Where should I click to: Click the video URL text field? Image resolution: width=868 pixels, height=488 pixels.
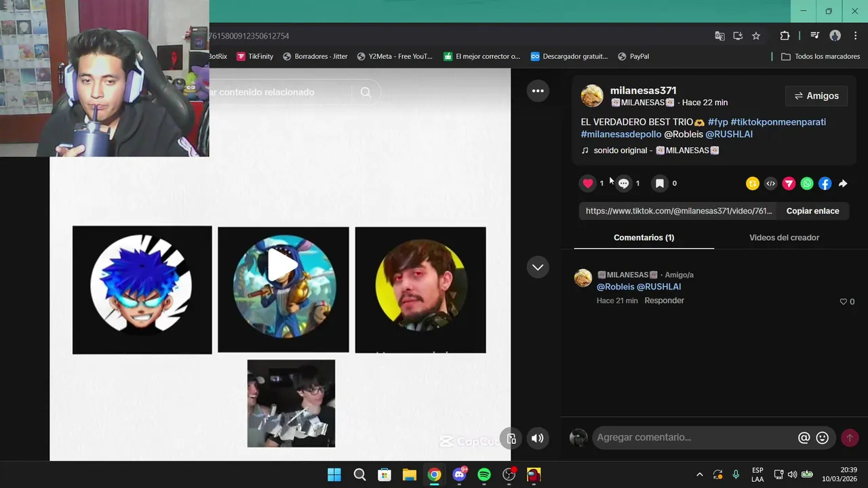pos(678,211)
